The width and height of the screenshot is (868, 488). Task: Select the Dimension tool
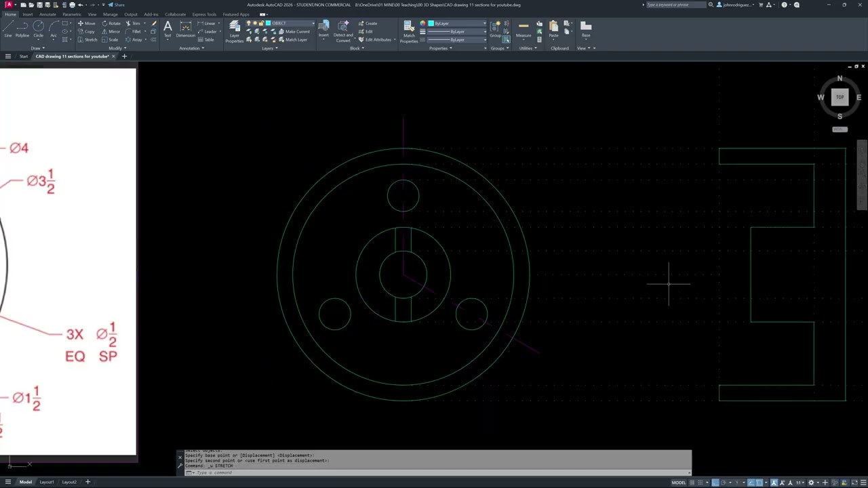click(x=185, y=29)
